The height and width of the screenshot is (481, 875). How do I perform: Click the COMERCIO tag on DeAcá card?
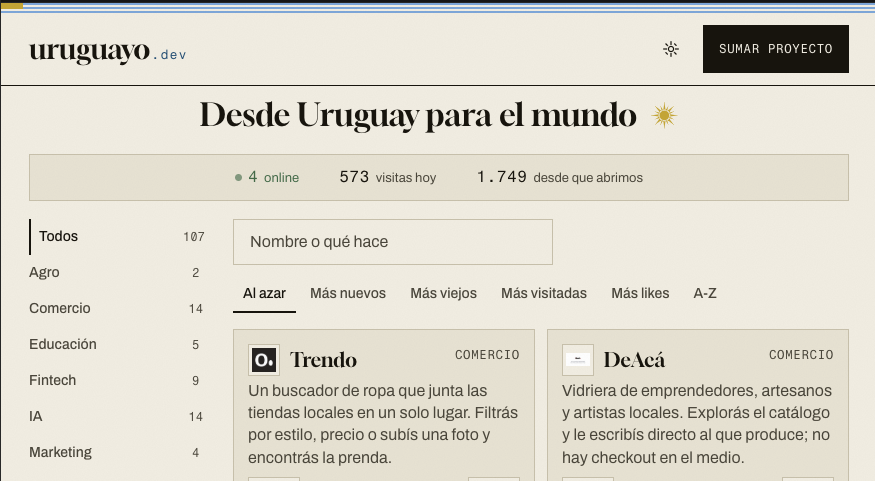[801, 355]
